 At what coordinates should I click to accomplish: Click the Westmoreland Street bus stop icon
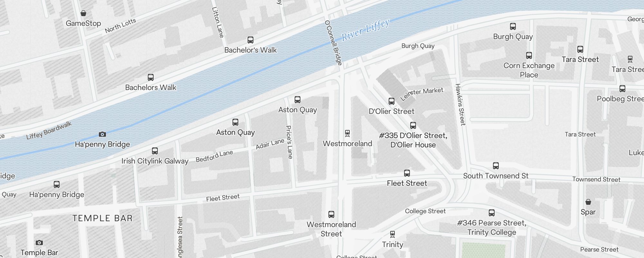coord(331,214)
